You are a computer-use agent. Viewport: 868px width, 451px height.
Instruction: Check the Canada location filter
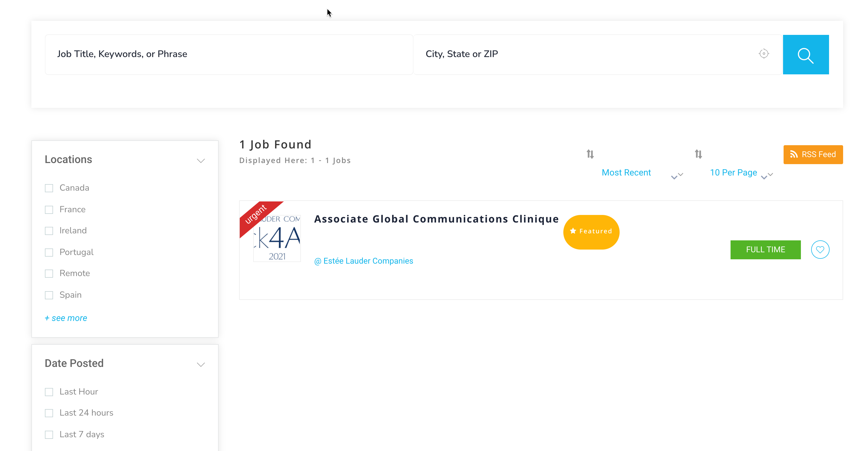coord(49,188)
